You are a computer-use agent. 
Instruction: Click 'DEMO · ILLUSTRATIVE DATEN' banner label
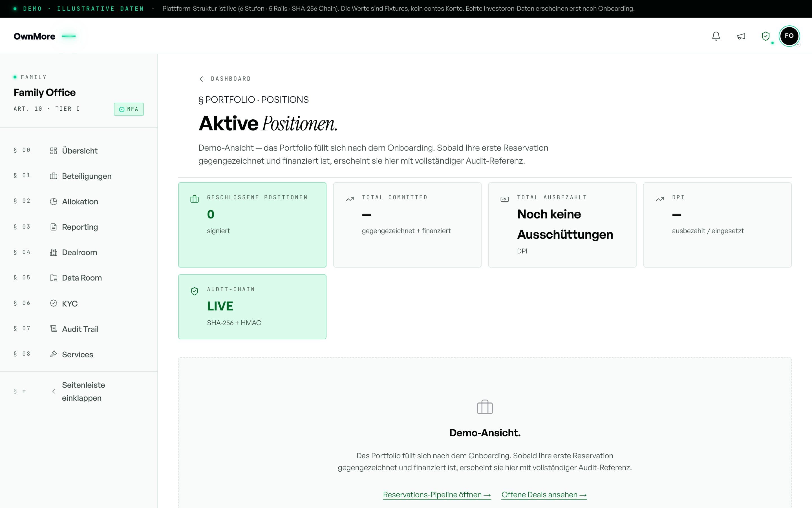pos(83,9)
